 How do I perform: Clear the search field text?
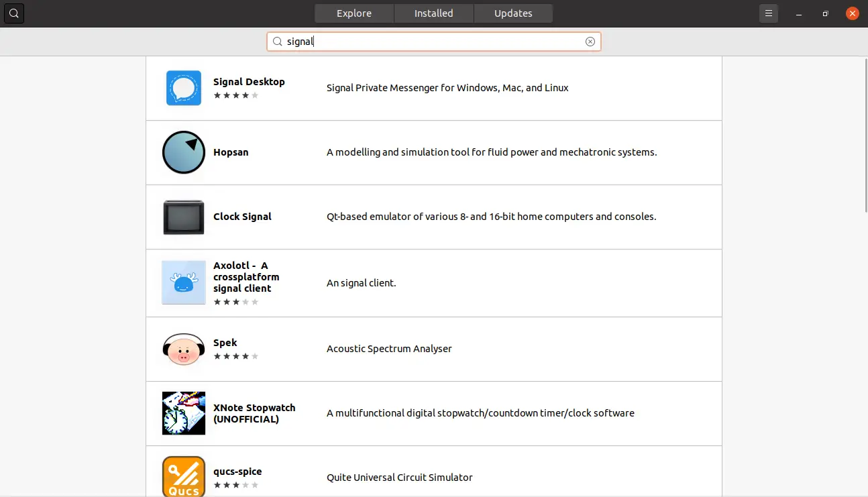590,42
